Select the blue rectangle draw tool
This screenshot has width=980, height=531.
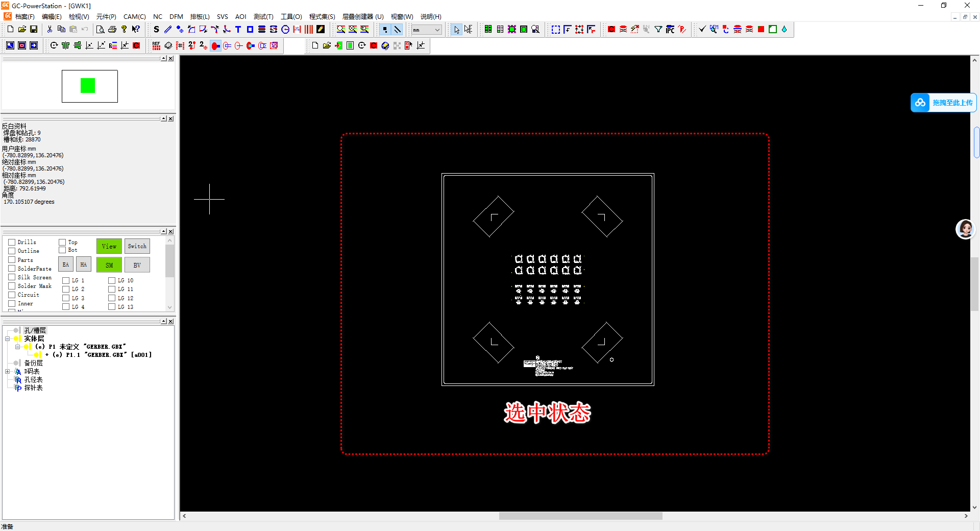250,30
